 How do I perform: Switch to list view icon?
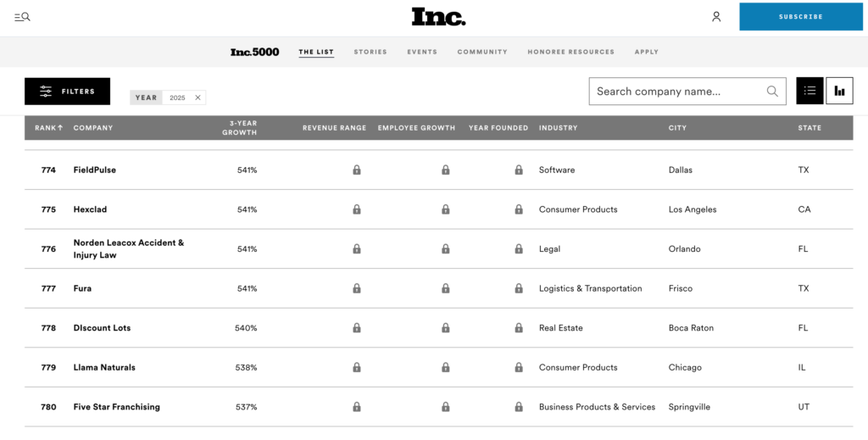(x=810, y=91)
